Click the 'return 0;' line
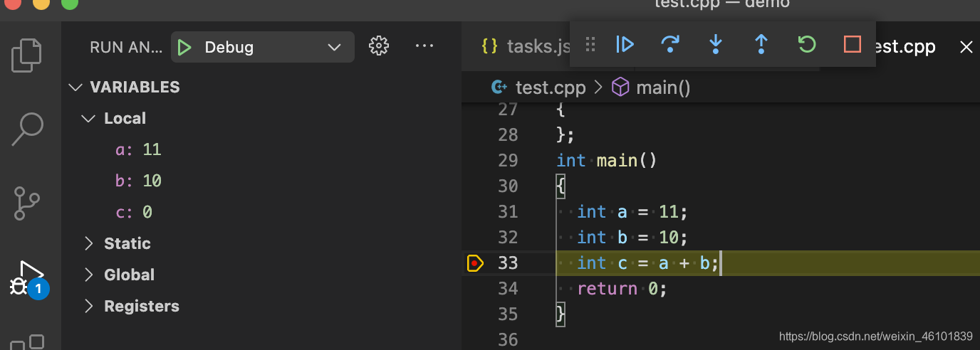The height and width of the screenshot is (350, 980). click(622, 289)
